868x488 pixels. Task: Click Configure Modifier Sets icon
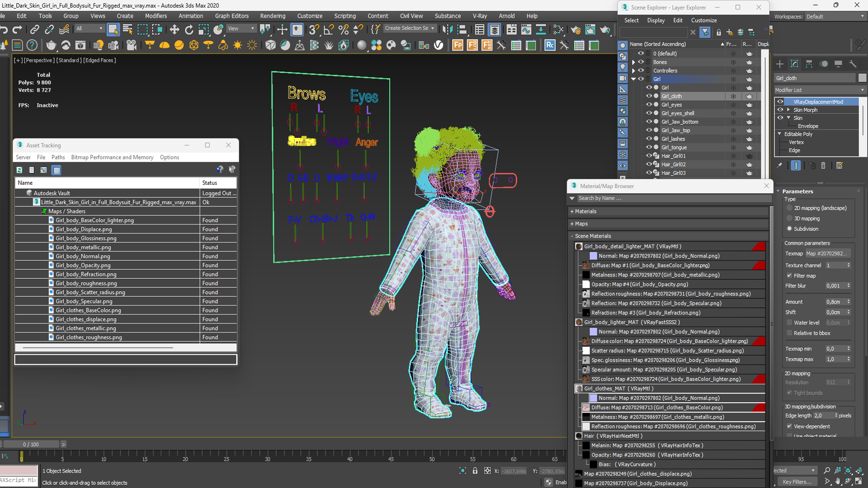(840, 165)
